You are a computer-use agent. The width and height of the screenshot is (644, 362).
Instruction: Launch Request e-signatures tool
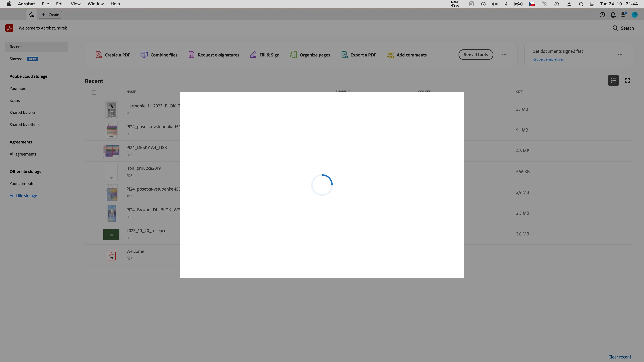(214, 55)
